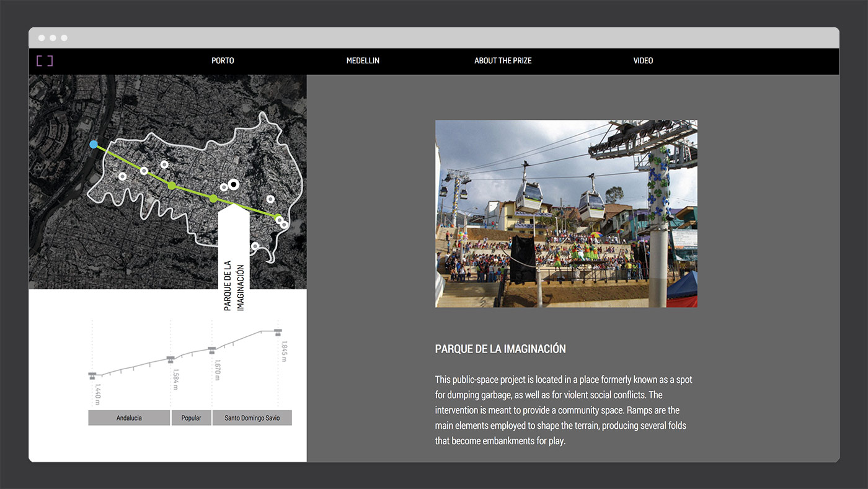Click the station icon above 1,440 m
This screenshot has height=489, width=868.
point(92,375)
